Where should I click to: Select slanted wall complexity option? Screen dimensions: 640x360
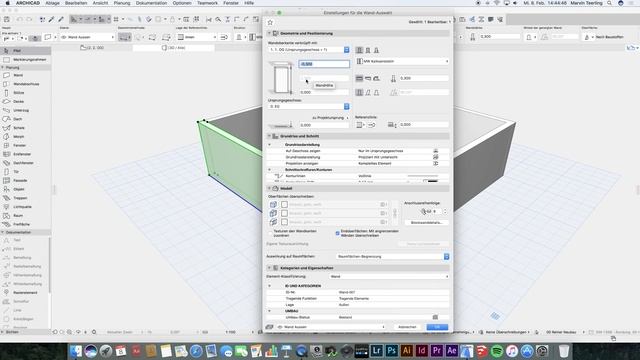point(368,93)
